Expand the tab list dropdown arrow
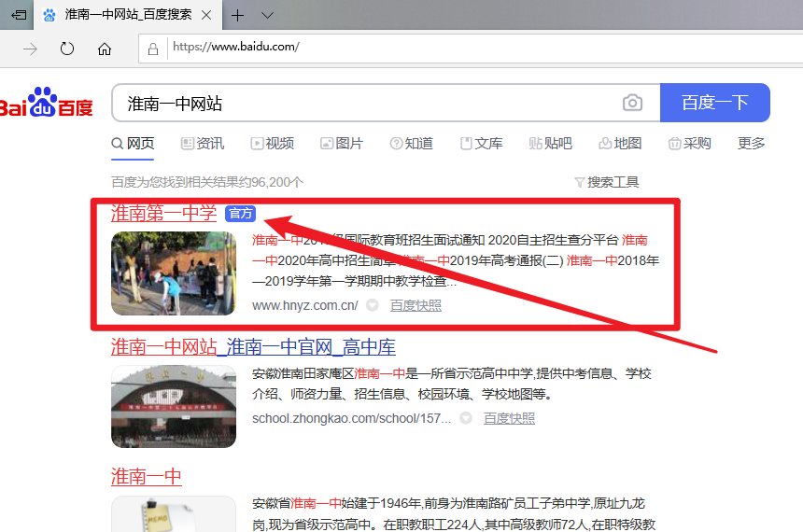Screen dimensions: 803x532 (267, 15)
